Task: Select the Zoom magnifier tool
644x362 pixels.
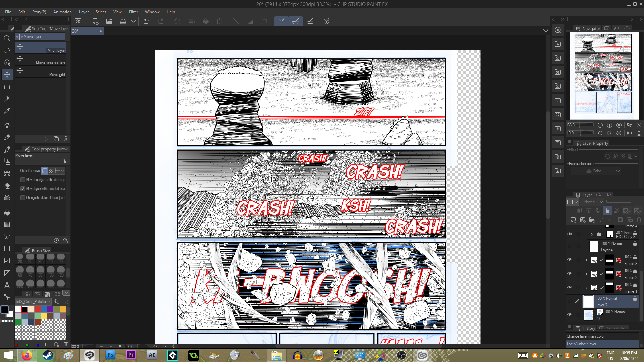Action: (7, 38)
